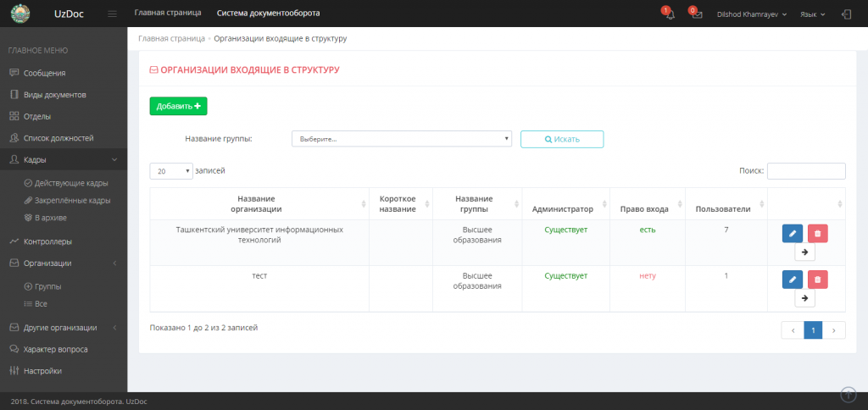This screenshot has height=410, width=868.
Task: Edit the Tashkent university row with pencil icon
Action: [792, 233]
